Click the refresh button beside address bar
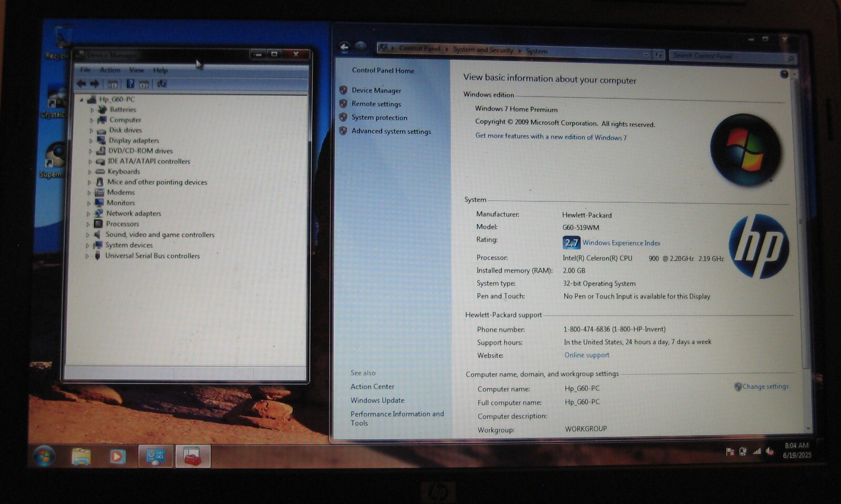Viewport: 841px width, 504px height. coord(659,55)
